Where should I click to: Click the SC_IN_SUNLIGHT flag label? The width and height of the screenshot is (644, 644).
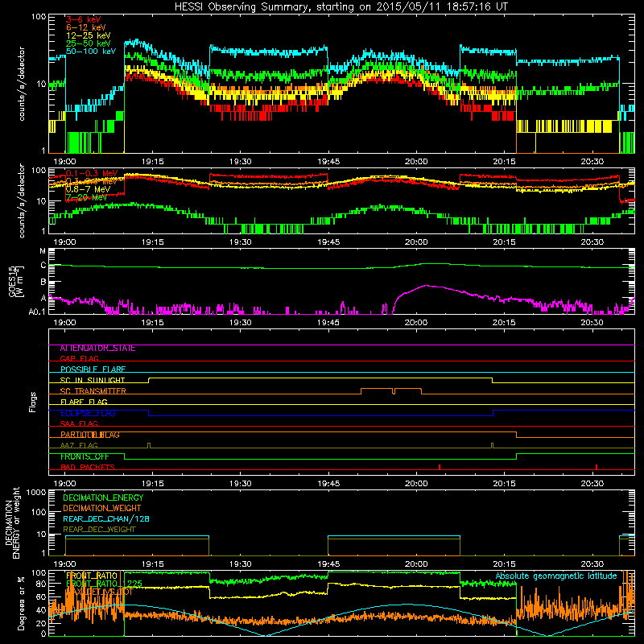pos(93,380)
